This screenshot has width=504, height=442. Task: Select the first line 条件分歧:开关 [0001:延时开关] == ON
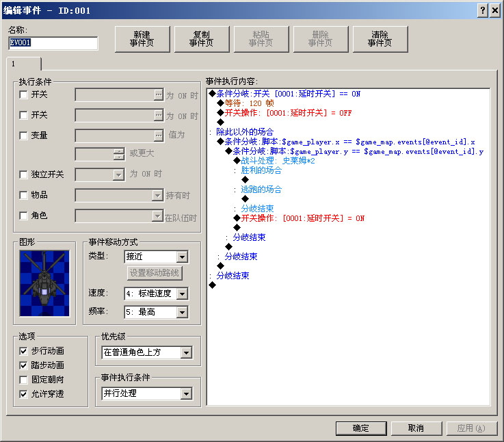pyautogui.click(x=284, y=94)
